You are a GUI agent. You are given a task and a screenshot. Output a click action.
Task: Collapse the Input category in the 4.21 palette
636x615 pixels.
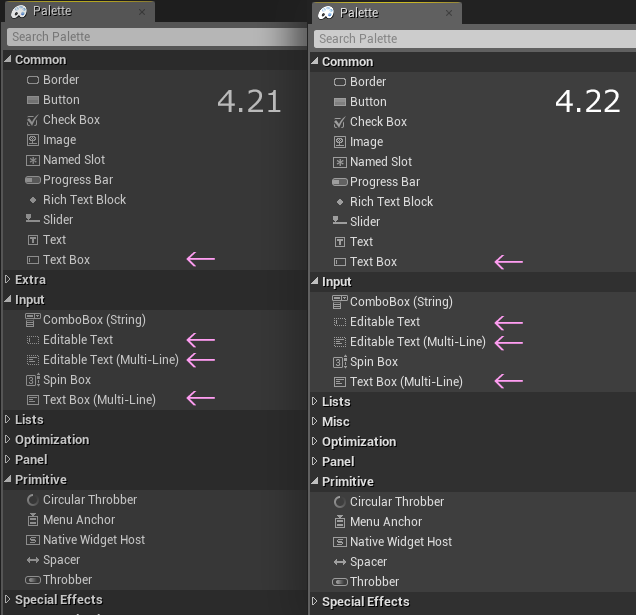pos(8,299)
